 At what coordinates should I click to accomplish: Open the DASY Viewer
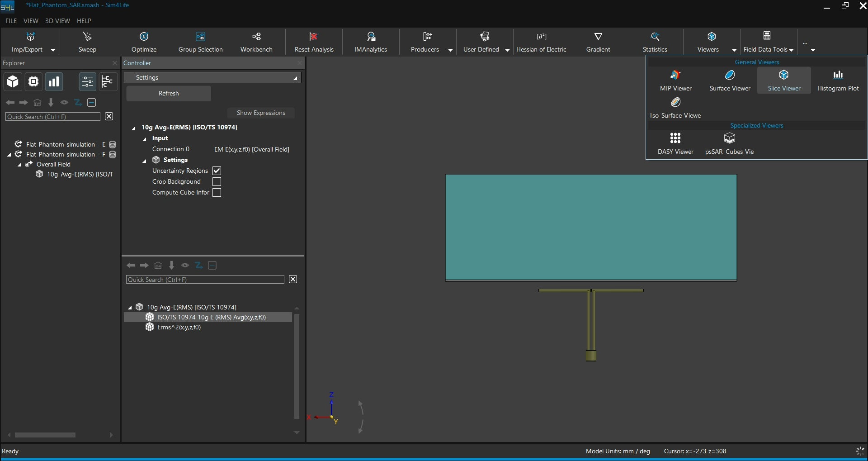tap(675, 144)
